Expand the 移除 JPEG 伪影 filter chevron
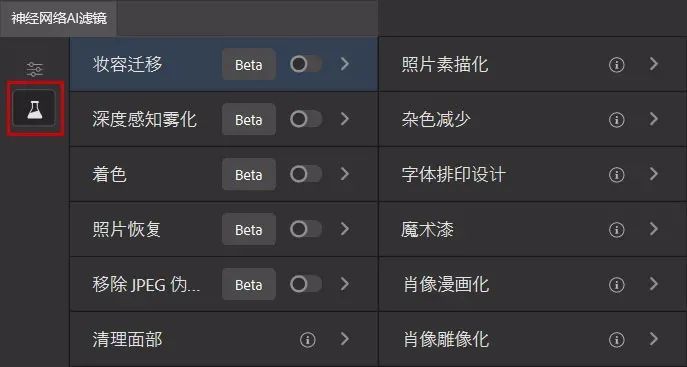The height and width of the screenshot is (367, 687). [x=345, y=284]
